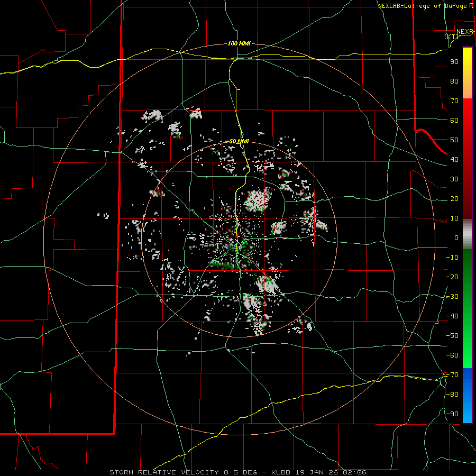Click the 70 value on the velocity scale
Viewport: 476px width, 476px height.
click(454, 101)
